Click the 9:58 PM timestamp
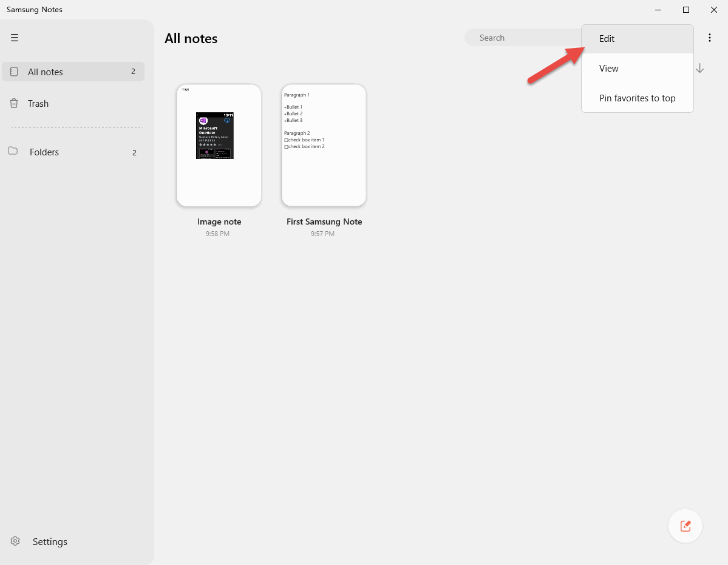This screenshot has height=565, width=728. coord(218,234)
